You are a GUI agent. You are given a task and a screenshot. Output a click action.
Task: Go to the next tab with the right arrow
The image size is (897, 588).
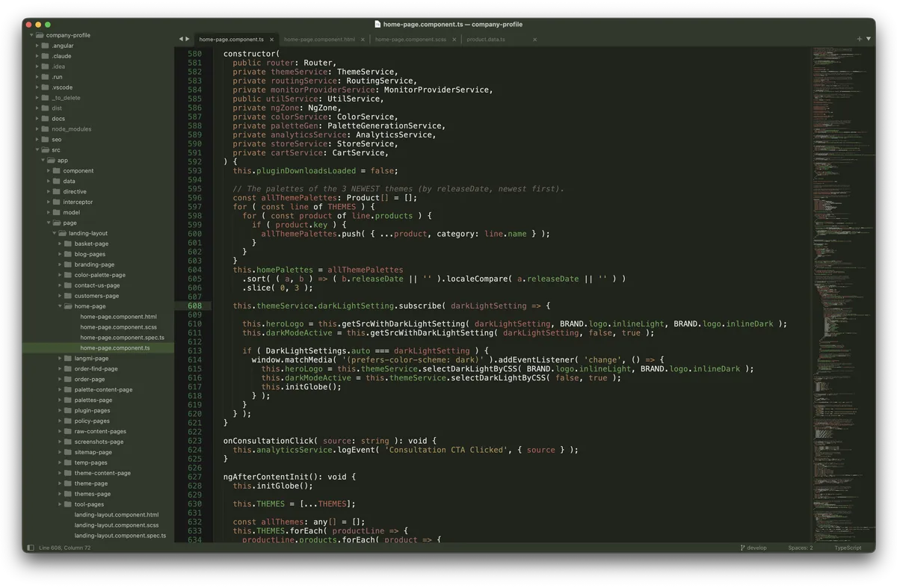[188, 39]
